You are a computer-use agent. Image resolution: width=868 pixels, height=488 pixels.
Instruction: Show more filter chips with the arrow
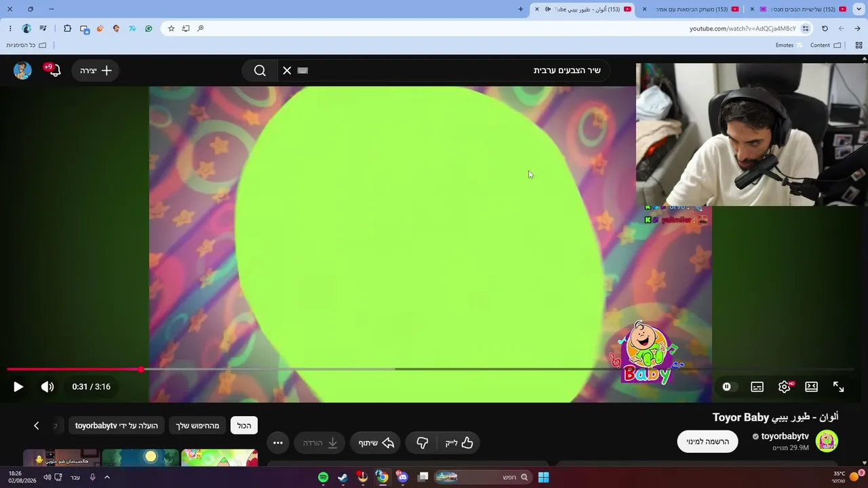37,426
